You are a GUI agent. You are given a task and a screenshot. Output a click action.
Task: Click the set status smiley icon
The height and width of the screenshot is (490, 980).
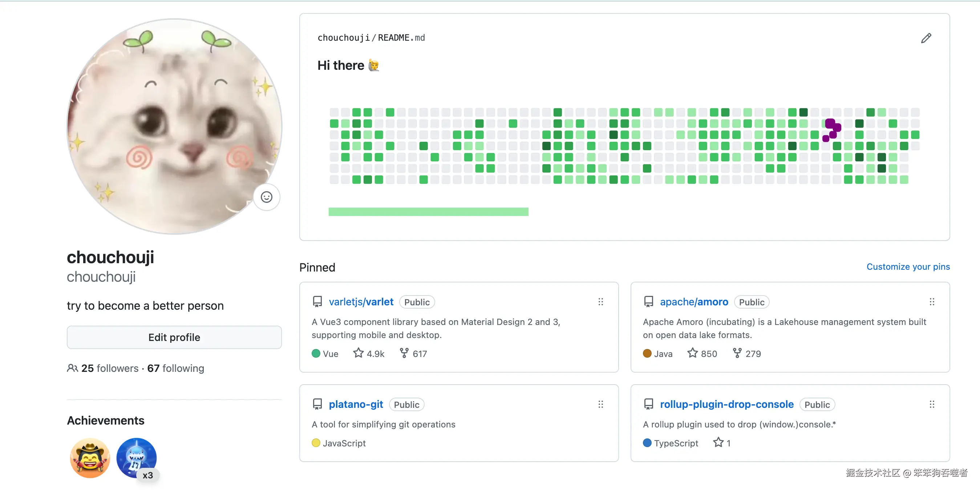[266, 197]
